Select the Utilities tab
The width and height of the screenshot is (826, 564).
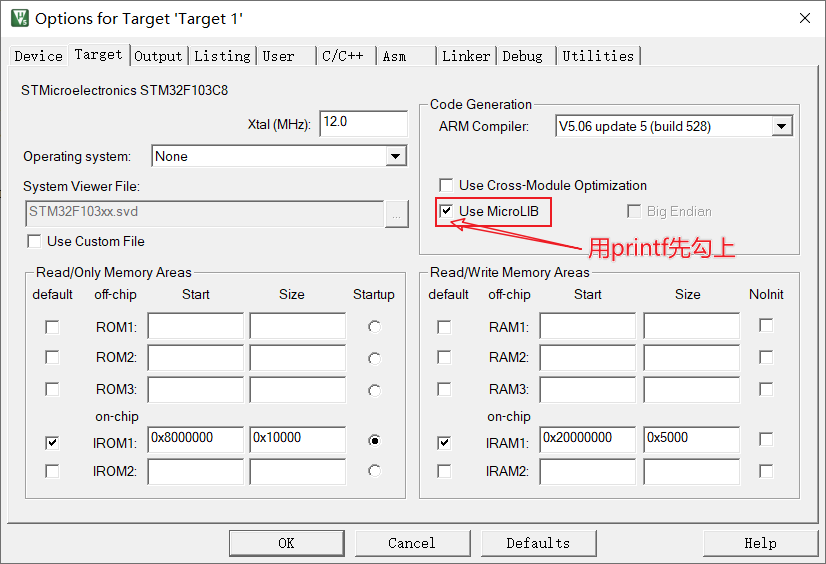[598, 56]
